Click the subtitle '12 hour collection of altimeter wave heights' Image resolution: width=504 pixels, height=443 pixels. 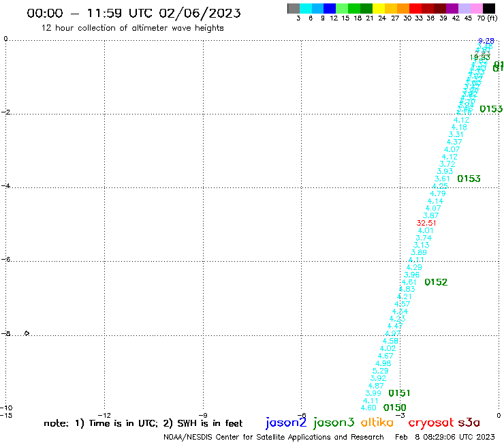click(132, 28)
